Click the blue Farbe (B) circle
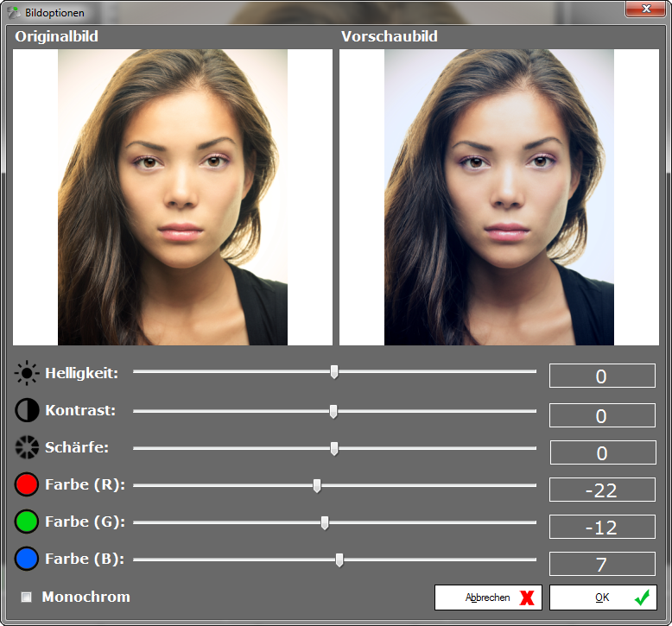 coord(28,560)
